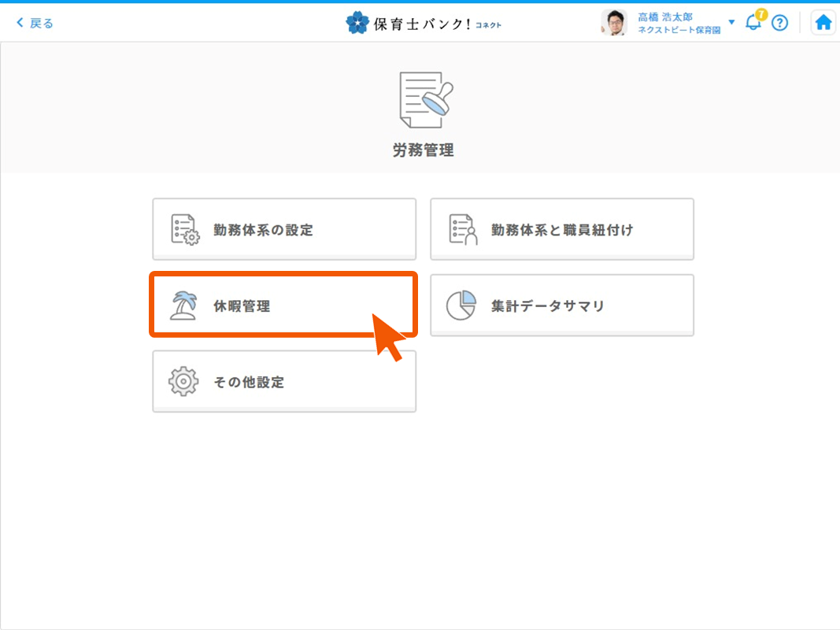This screenshot has width=840, height=630.
Task: Click the palm tree icon for 休暇管理
Action: pos(184,306)
